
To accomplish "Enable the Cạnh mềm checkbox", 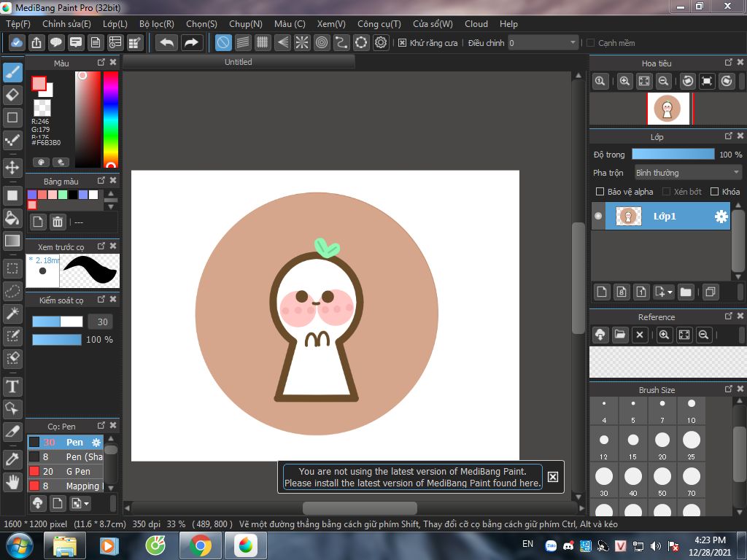I will coord(591,43).
